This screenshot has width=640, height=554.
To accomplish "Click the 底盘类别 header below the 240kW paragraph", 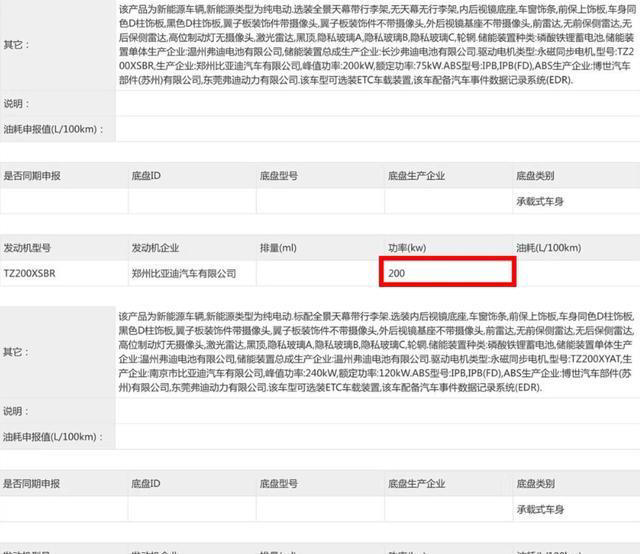I will 535,483.
